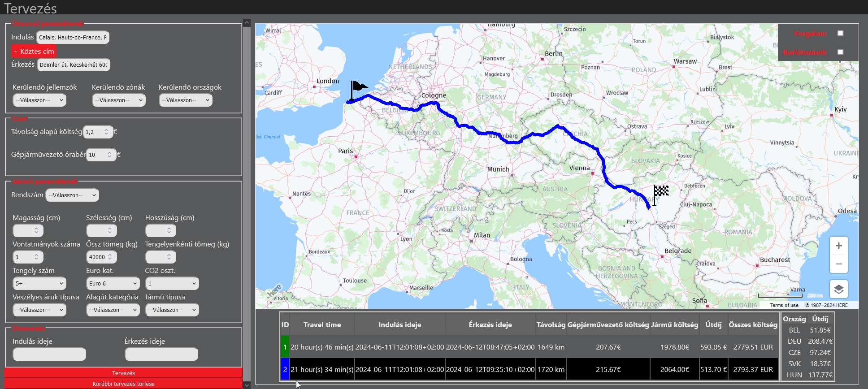Select the green route 1 ID cell

tap(285, 347)
